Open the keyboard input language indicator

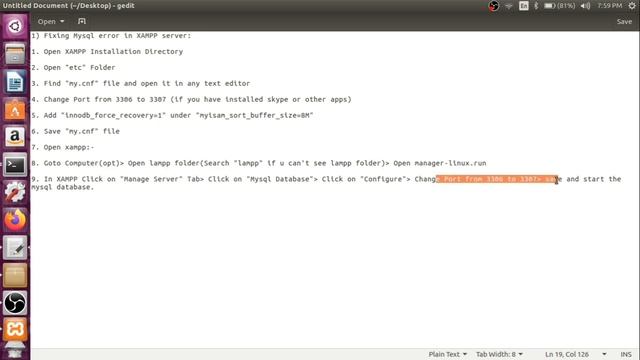click(x=524, y=6)
